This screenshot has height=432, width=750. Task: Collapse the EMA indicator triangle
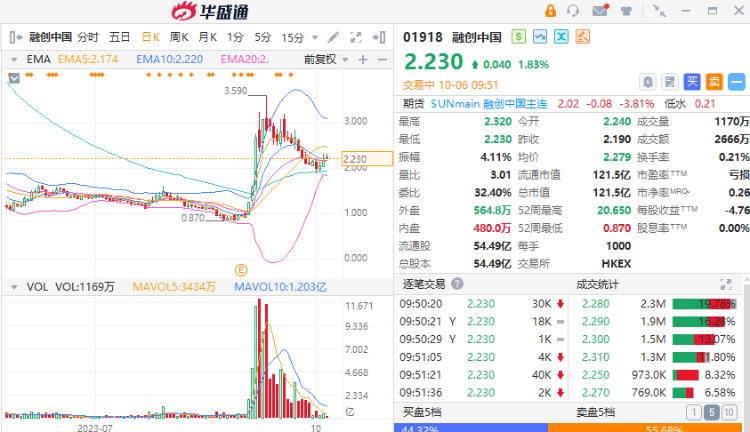coord(14,60)
